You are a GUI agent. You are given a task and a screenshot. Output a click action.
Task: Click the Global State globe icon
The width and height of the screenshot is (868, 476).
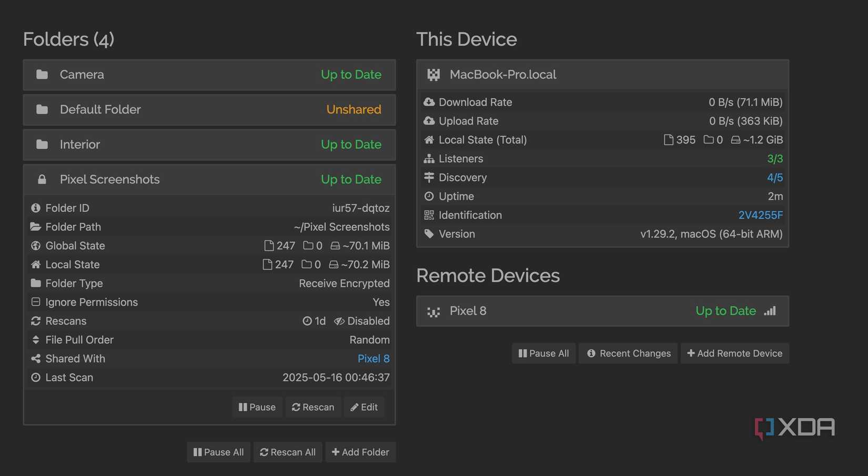tap(36, 246)
